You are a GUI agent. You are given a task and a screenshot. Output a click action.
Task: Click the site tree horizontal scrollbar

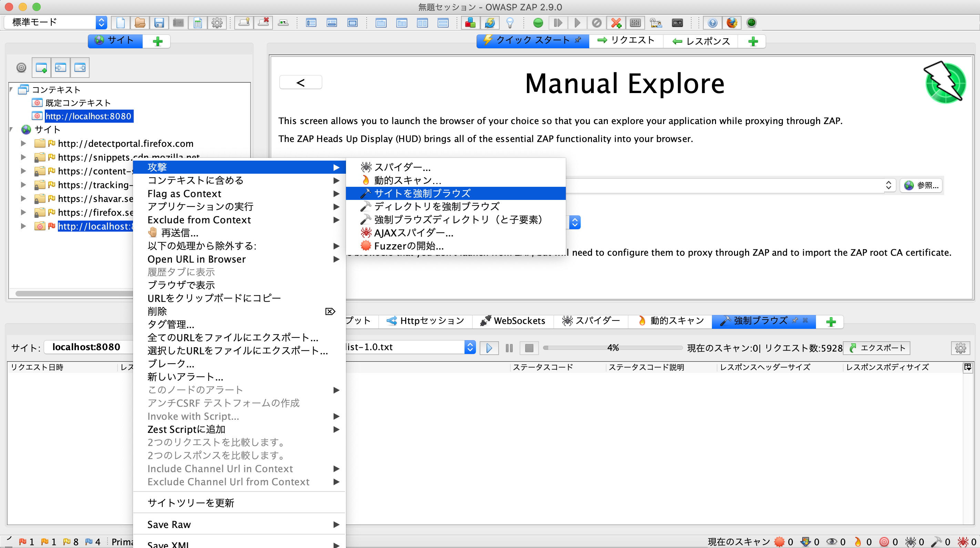(74, 294)
